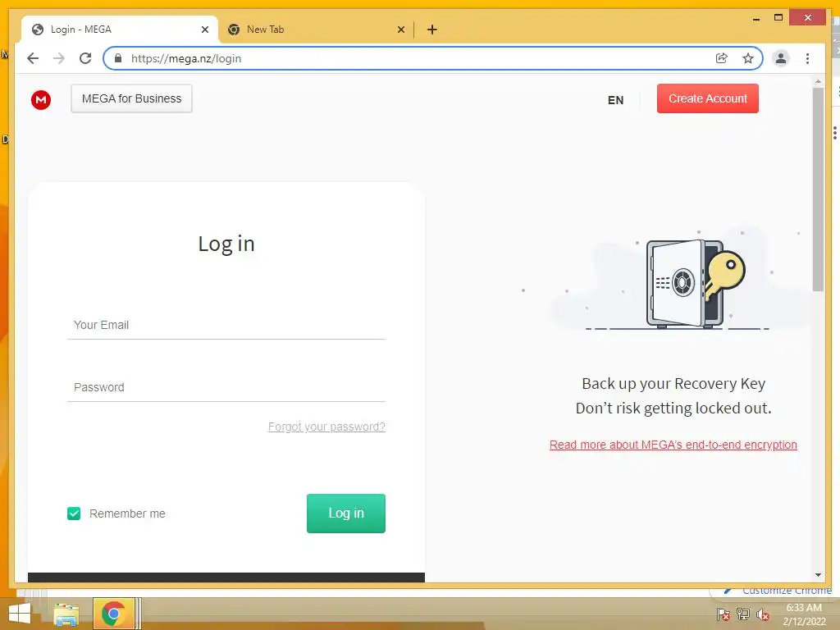The height and width of the screenshot is (630, 840).
Task: Open the Chrome three-dot menu
Action: [807, 58]
